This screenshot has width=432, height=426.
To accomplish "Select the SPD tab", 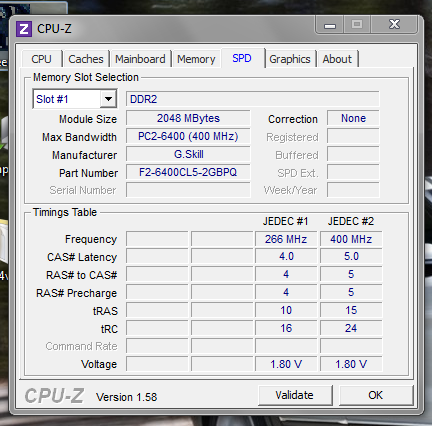I will click(242, 58).
